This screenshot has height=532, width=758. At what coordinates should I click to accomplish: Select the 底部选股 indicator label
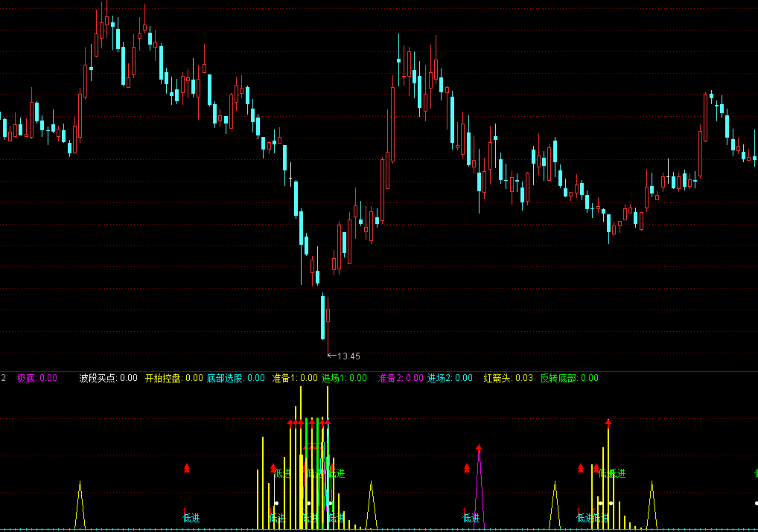tap(236, 378)
